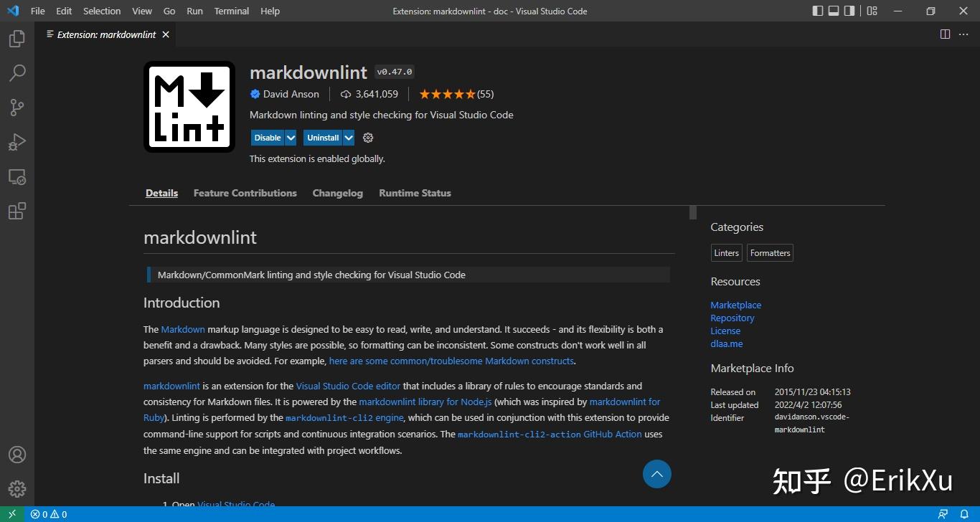
Task: Open the Manage gear in activity bar
Action: (17, 489)
